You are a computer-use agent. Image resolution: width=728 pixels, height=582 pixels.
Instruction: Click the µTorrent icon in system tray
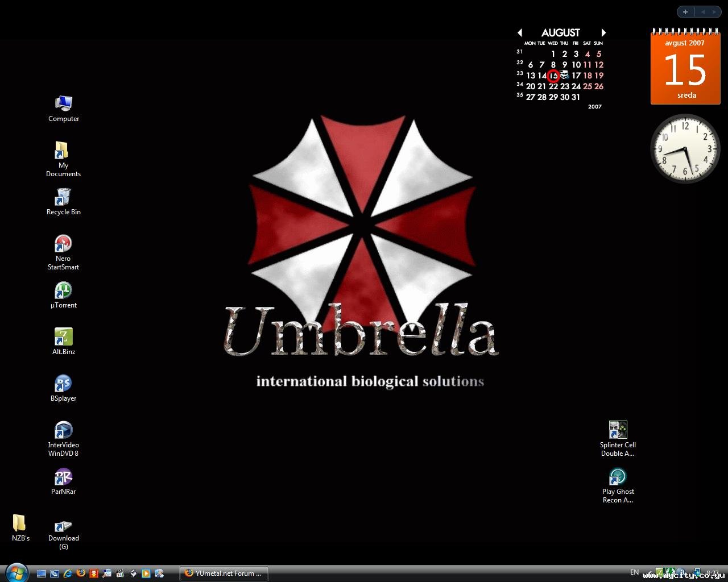pyautogui.click(x=671, y=573)
